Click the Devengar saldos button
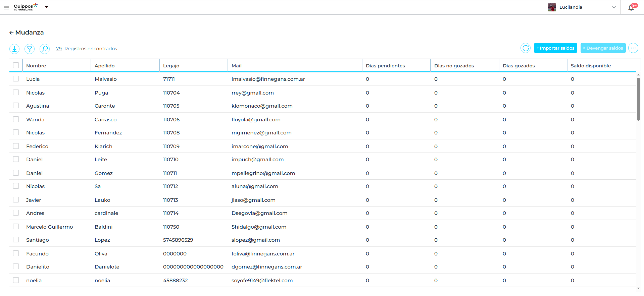The image size is (644, 296). tap(603, 48)
